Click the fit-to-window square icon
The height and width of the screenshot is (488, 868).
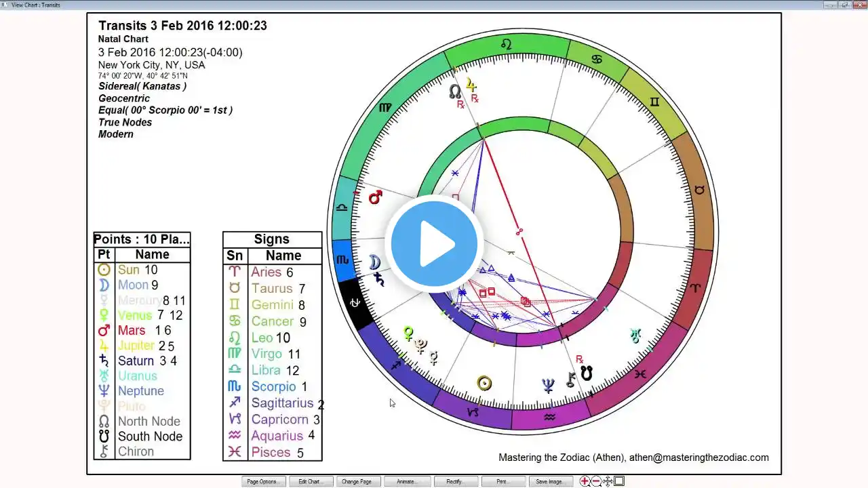[618, 481]
